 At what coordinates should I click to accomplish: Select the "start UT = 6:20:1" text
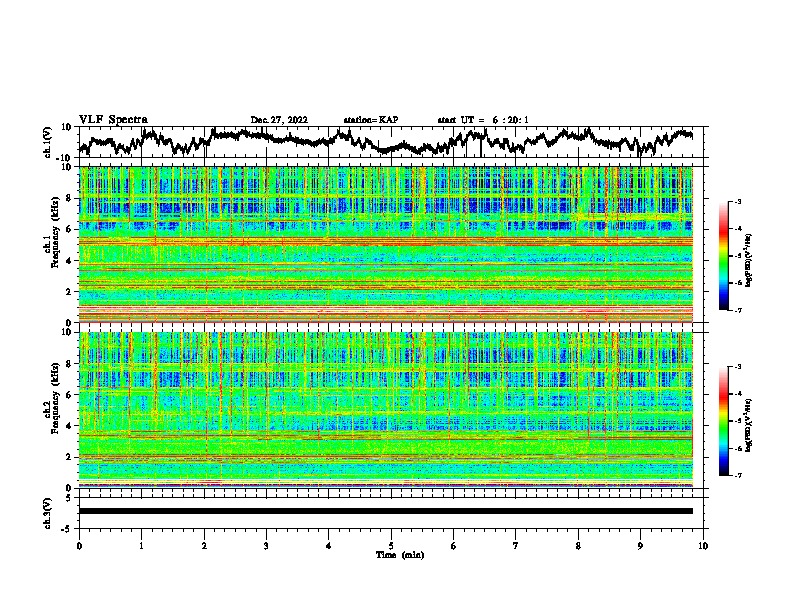(483, 120)
